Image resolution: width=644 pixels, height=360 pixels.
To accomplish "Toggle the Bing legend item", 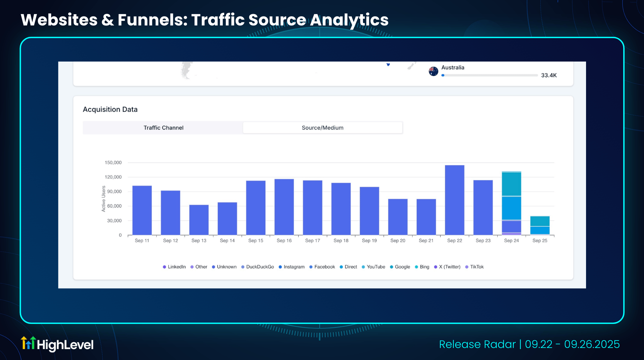I will [422, 267].
